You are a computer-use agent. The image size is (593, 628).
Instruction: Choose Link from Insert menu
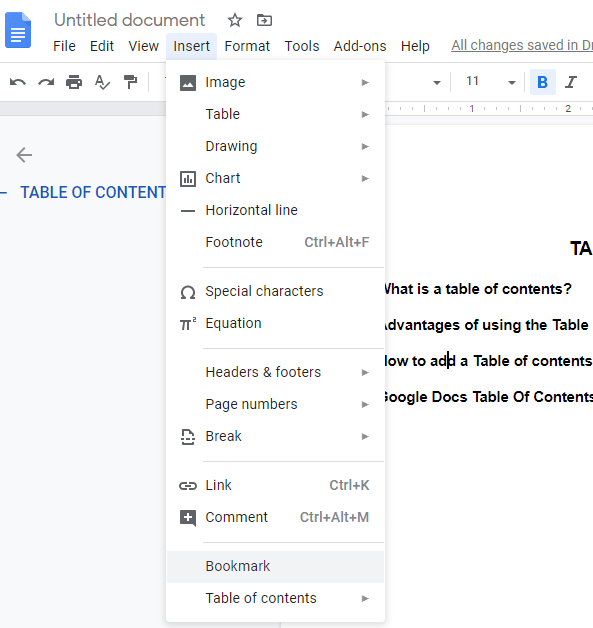click(x=275, y=485)
